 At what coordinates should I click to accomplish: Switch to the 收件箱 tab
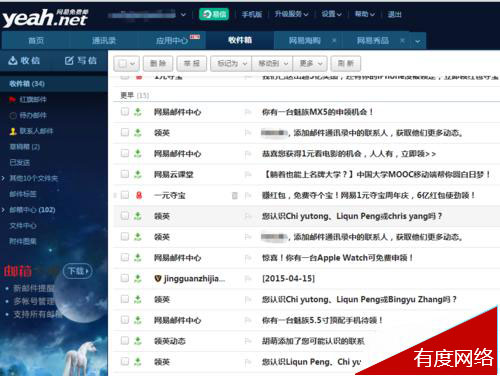[240, 40]
